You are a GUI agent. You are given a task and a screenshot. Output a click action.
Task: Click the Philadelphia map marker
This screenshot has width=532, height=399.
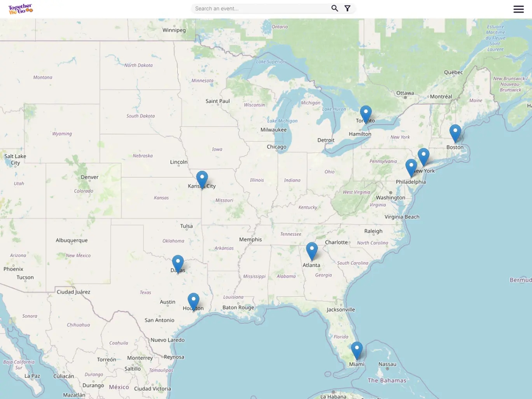[x=411, y=167]
